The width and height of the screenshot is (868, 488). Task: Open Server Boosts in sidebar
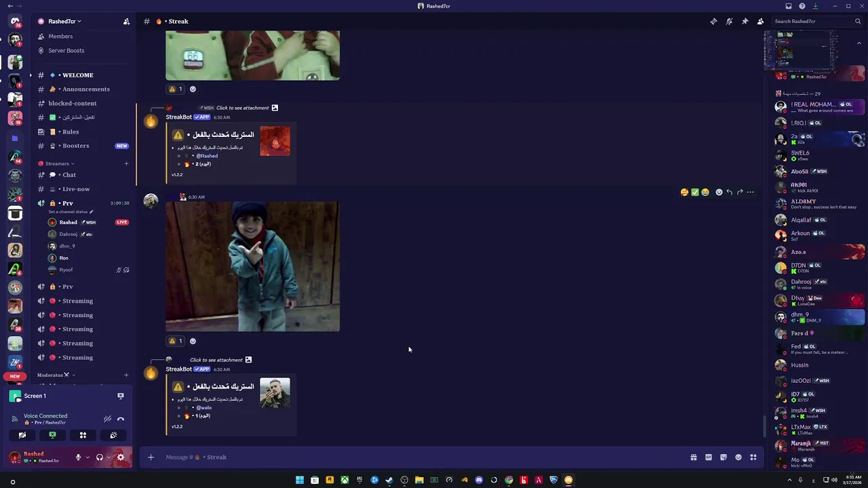(x=66, y=50)
